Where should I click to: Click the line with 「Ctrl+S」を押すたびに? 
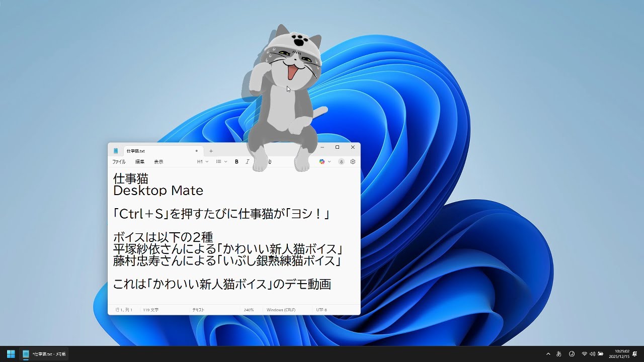(x=221, y=214)
